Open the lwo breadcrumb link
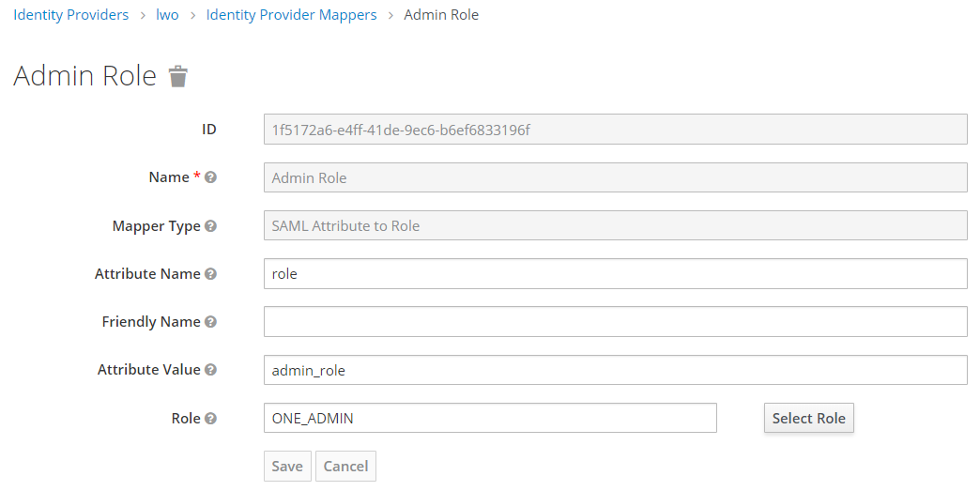Image resolution: width=980 pixels, height=491 pixels. pos(167,15)
